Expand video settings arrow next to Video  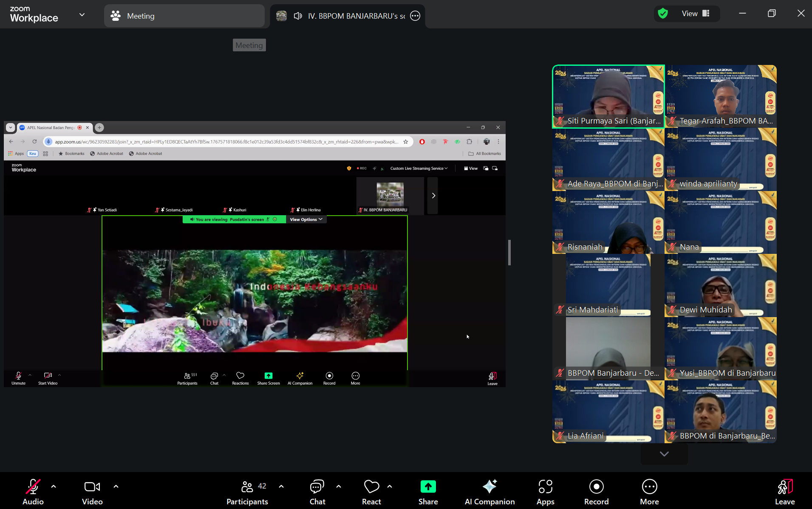116,487
